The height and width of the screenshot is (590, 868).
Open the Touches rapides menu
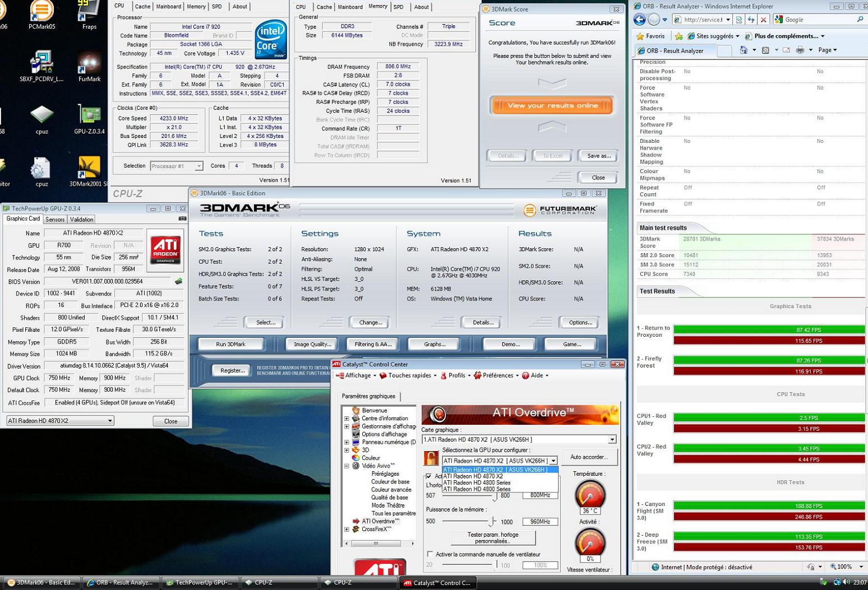pos(408,375)
